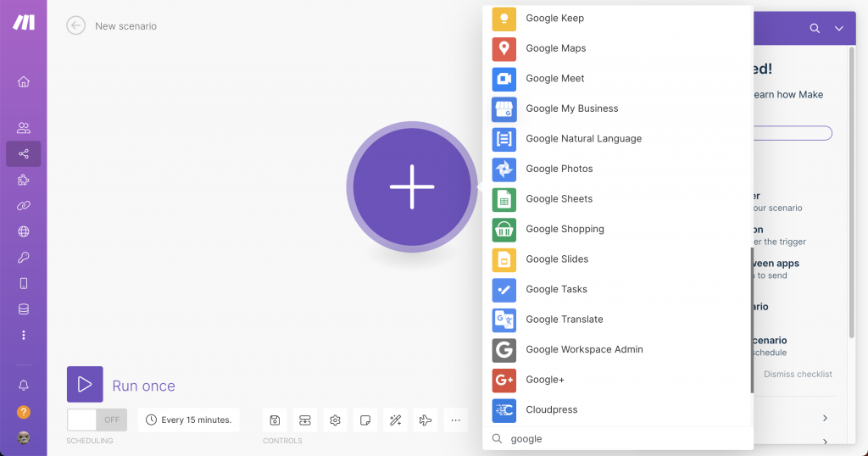The width and height of the screenshot is (868, 456).
Task: Click the Make logo in the sidebar
Action: click(24, 22)
